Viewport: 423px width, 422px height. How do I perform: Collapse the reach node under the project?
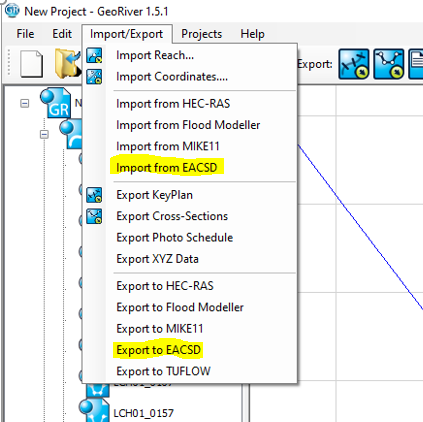[44, 134]
